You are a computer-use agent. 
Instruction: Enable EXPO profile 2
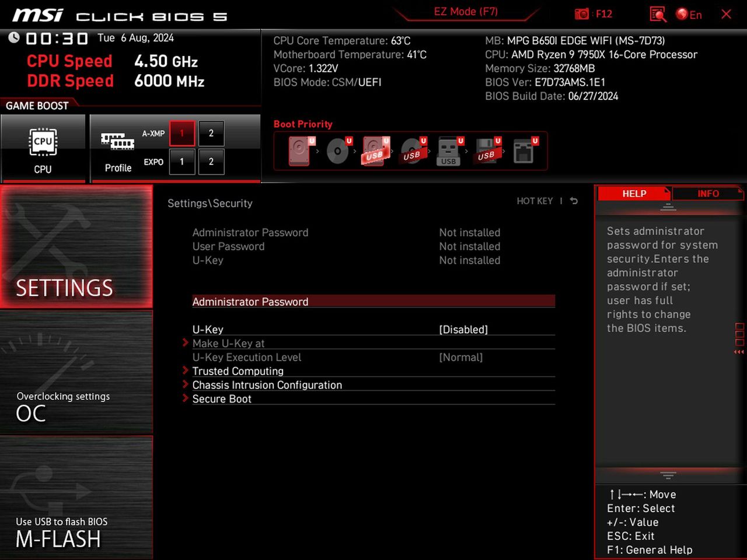(211, 162)
